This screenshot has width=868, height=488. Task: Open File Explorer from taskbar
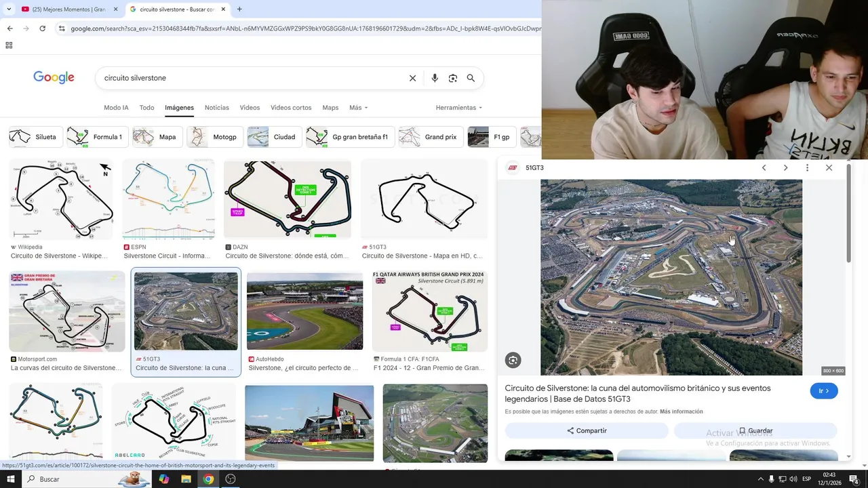click(x=186, y=479)
